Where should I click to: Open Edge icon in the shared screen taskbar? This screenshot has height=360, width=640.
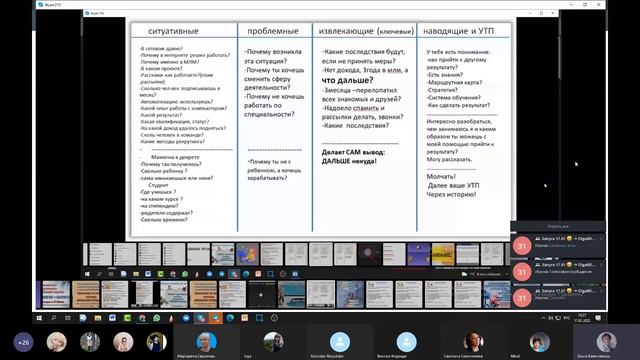tap(246, 274)
